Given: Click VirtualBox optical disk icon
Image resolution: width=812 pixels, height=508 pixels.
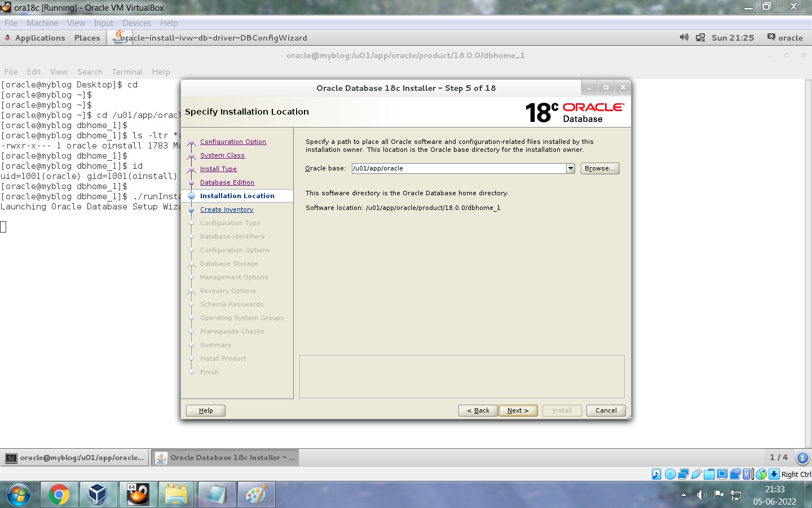Looking at the screenshot, I should (670, 474).
